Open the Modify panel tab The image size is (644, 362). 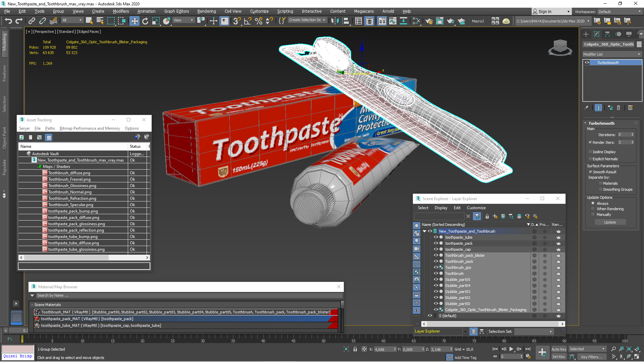coord(597,34)
